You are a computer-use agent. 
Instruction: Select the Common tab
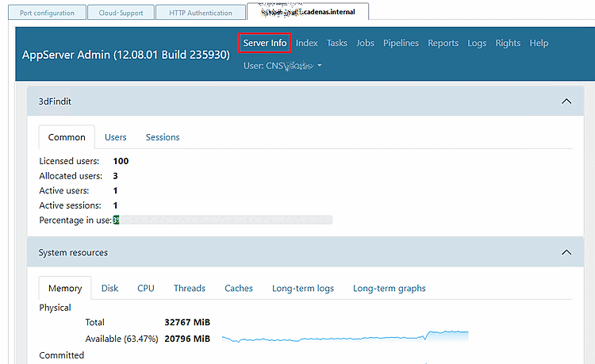point(67,137)
